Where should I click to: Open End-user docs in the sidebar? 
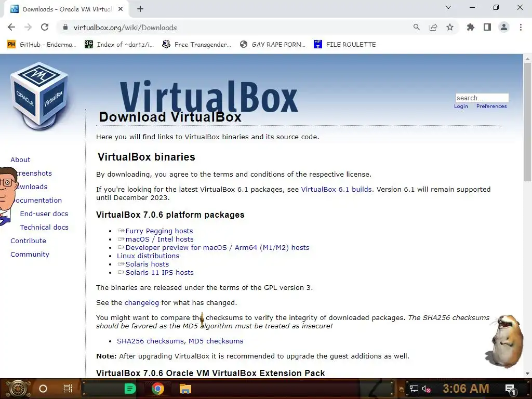[x=44, y=214]
